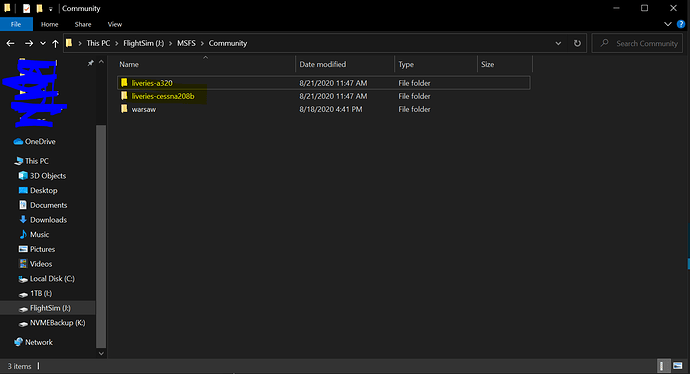Open Videos in the sidebar

[36, 264]
